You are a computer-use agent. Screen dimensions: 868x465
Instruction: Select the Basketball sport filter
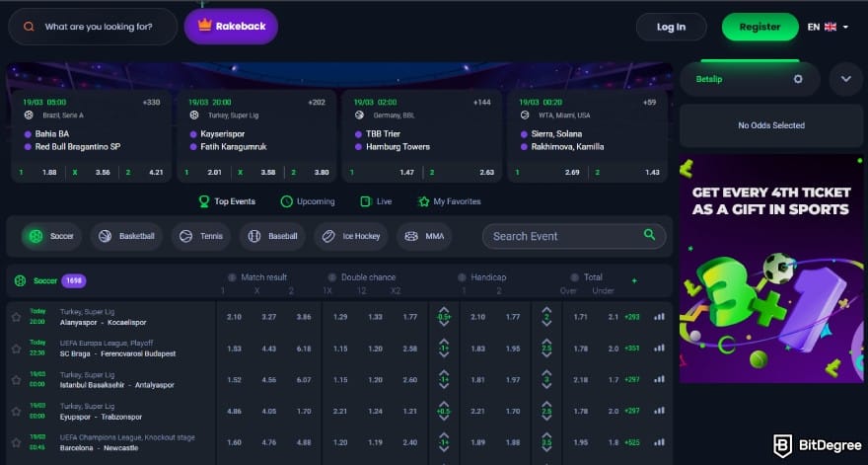(x=126, y=236)
